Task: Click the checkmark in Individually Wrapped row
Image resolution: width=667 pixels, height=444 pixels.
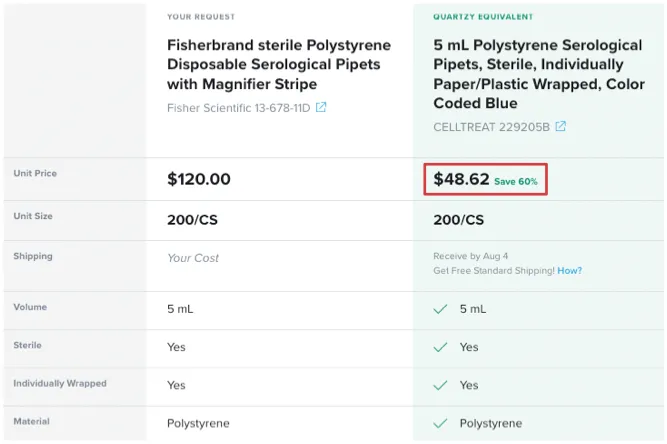Action: pos(440,385)
